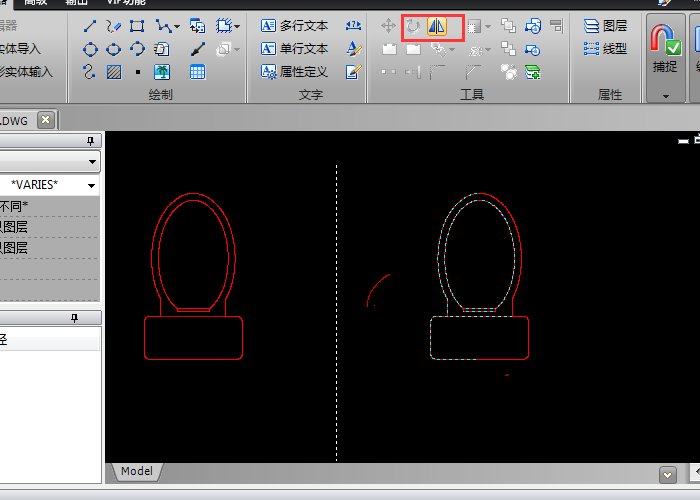This screenshot has height=500, width=700.
Task: Select the Spline curve tool
Action: point(89,72)
